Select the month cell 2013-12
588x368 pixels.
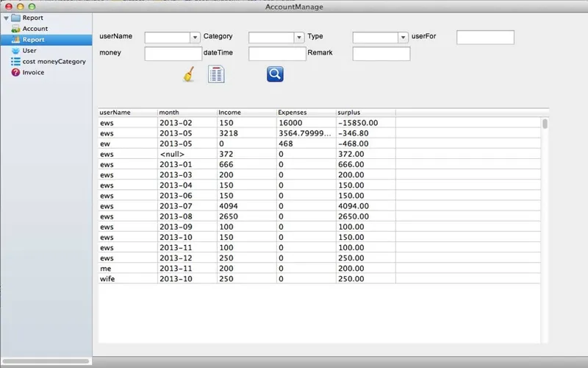pos(187,258)
